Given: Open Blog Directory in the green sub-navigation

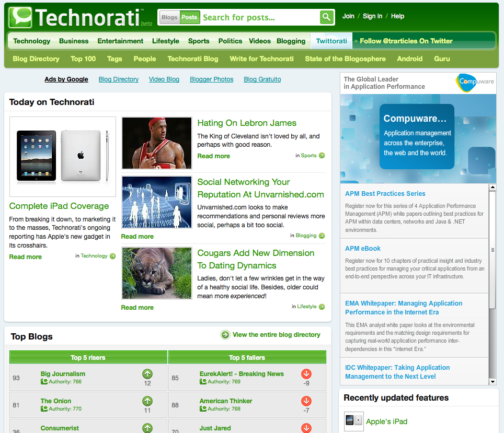Looking at the screenshot, I should click(x=36, y=59).
